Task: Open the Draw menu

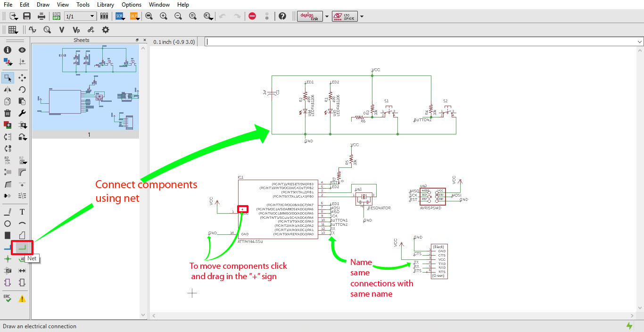Action: click(43, 4)
